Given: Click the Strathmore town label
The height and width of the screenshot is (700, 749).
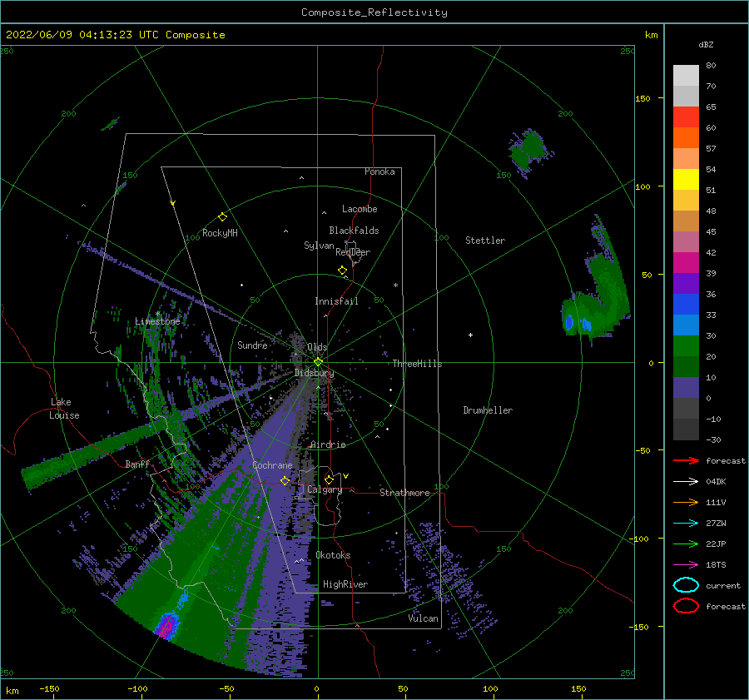Looking at the screenshot, I should click(x=404, y=493).
